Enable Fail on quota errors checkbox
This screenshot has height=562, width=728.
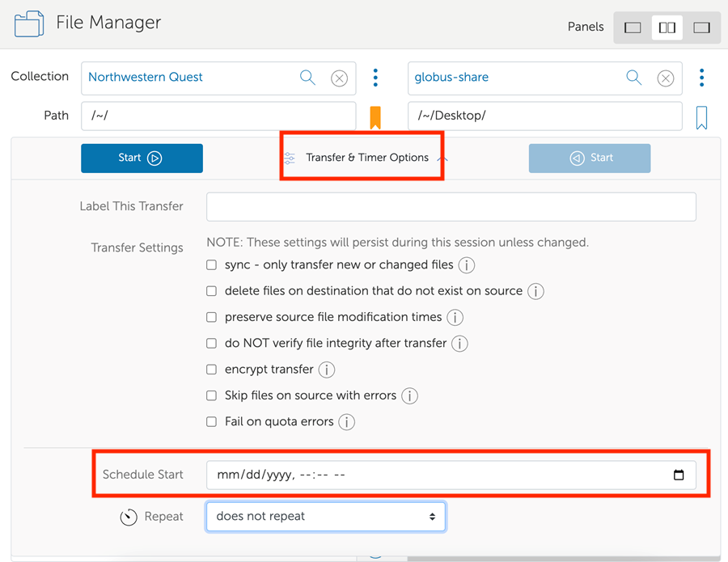click(212, 422)
